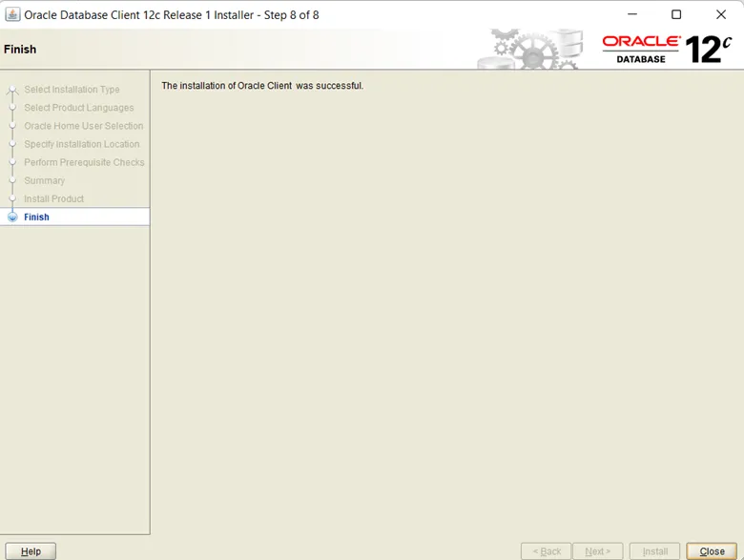Click the Oracle Database 12c logo
Viewport: 744px width, 560px height.
(667, 49)
